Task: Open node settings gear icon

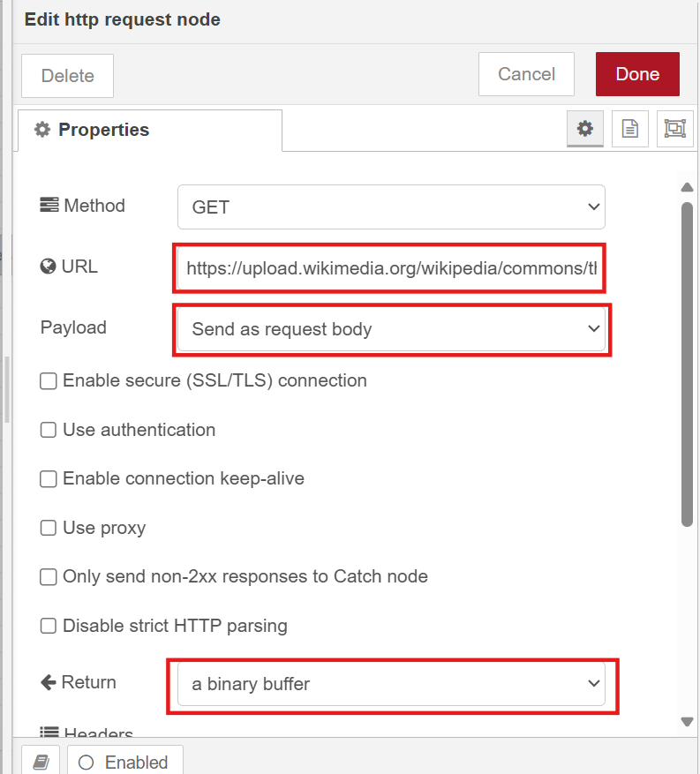Action: click(584, 129)
